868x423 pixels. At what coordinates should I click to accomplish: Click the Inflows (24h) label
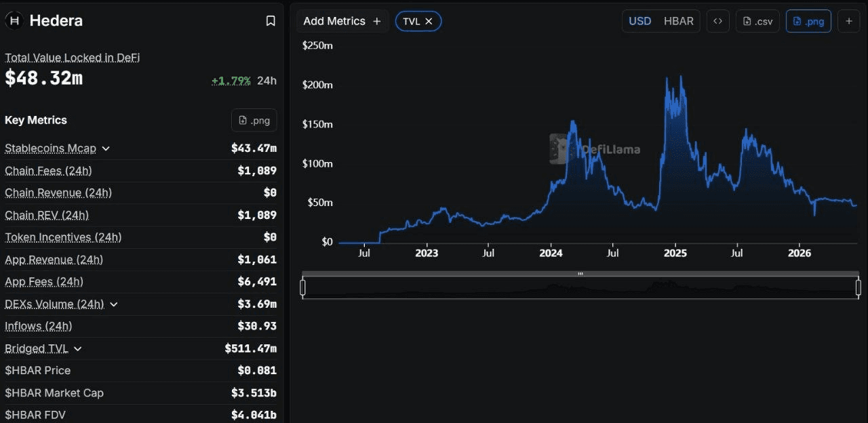(x=39, y=326)
